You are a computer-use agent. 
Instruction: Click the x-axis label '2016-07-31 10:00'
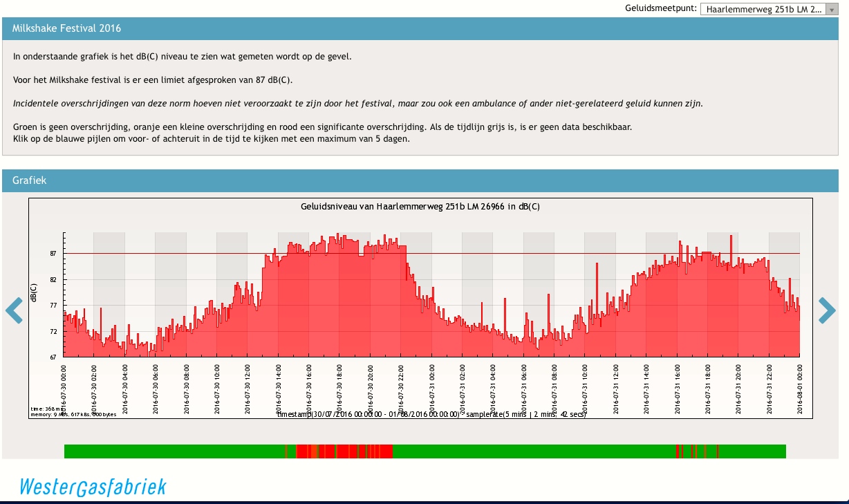[585, 389]
